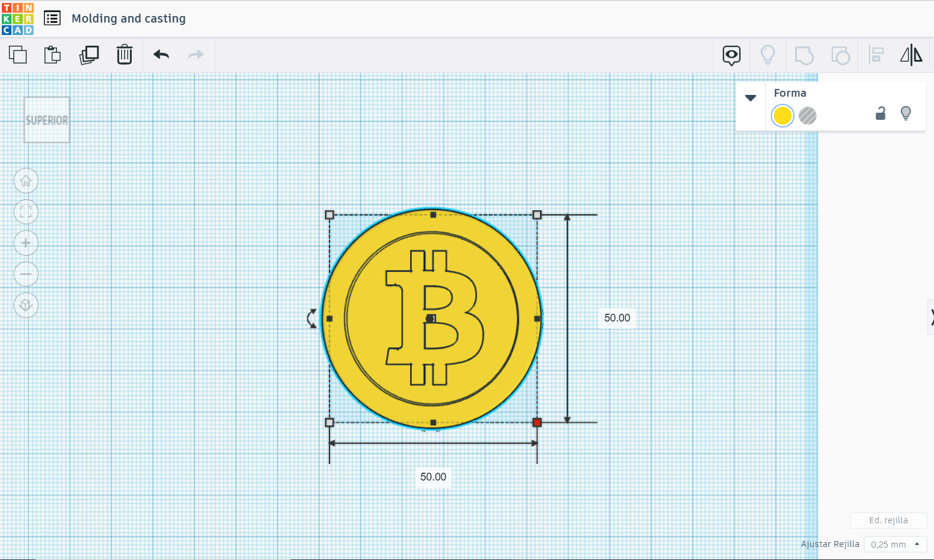Switch to orthographic view cube icon
This screenshot has height=560, width=934.
pyautogui.click(x=26, y=305)
